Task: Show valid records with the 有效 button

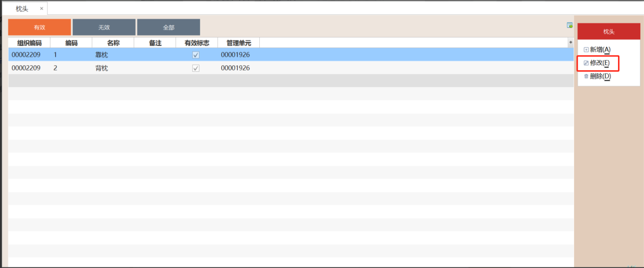Action: pos(39,27)
